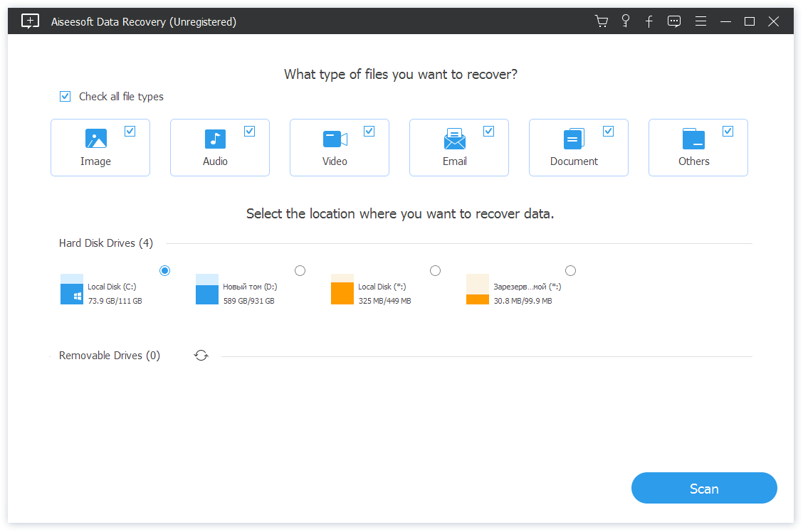Choose the Local Disk (*:) radio button

pyautogui.click(x=436, y=271)
